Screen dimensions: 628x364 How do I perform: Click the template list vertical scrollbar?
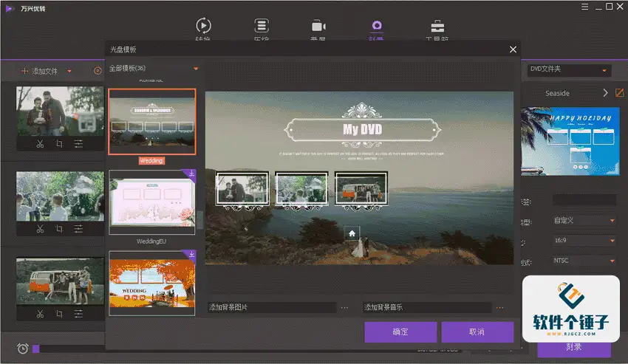pos(199,220)
